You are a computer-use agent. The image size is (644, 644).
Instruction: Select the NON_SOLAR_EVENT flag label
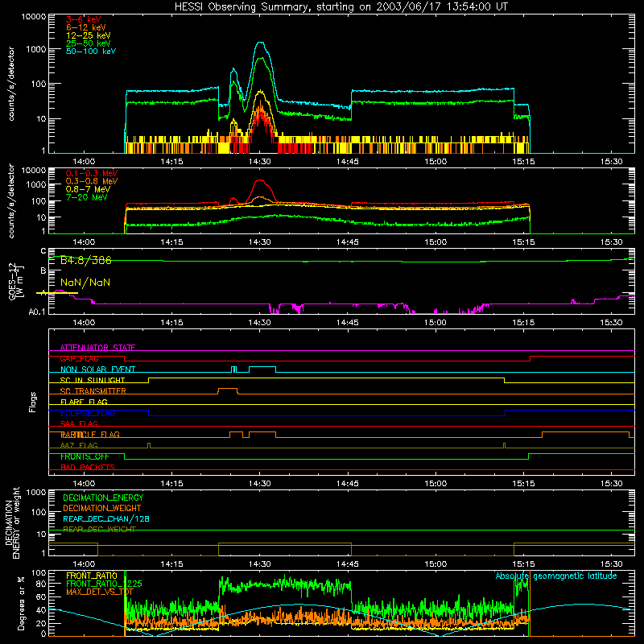[x=97, y=369]
